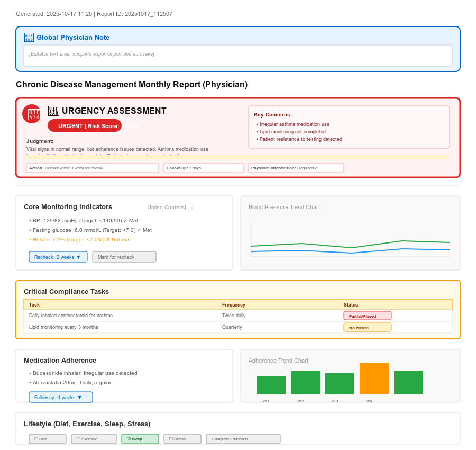This screenshot has width=476, height=450.
Task: Click the Global Physician Note icon
Action: click(29, 38)
